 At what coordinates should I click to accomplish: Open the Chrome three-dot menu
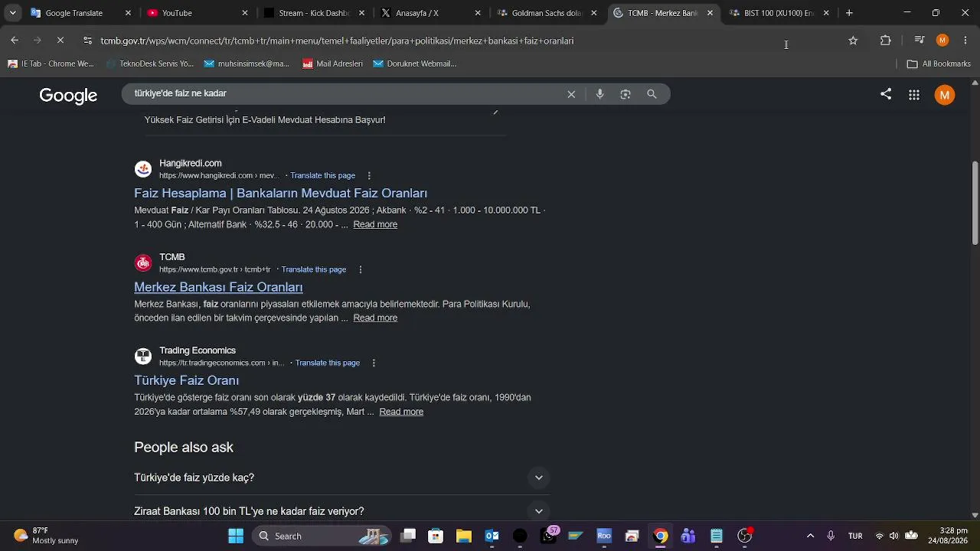(965, 41)
